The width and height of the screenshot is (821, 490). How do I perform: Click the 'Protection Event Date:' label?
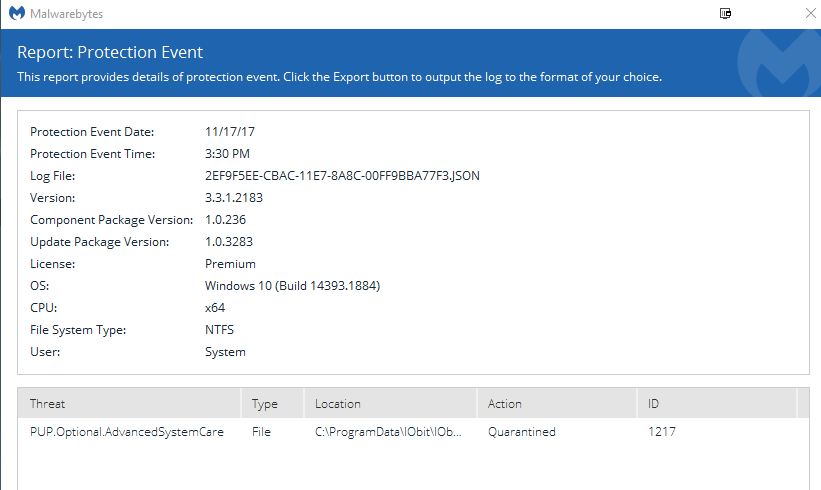click(92, 132)
